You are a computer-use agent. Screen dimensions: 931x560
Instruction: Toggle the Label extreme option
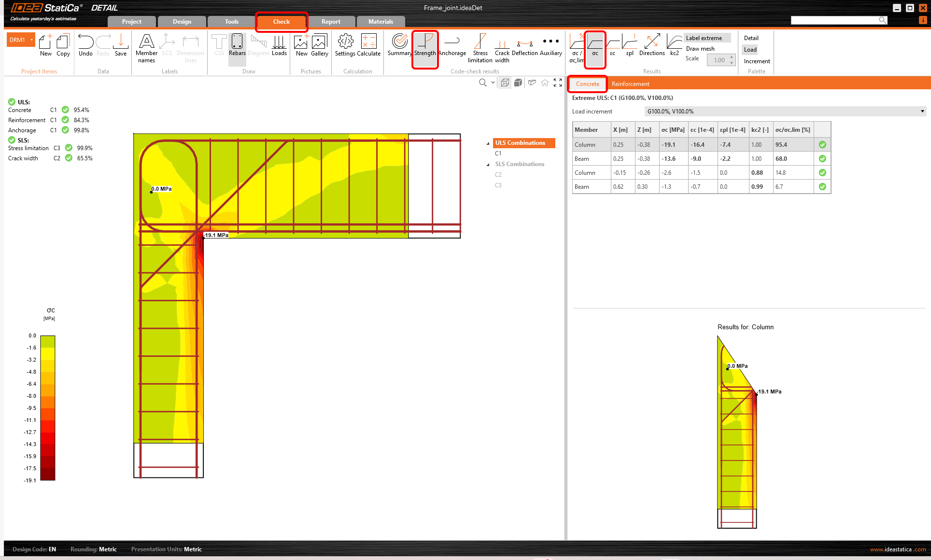coord(704,38)
